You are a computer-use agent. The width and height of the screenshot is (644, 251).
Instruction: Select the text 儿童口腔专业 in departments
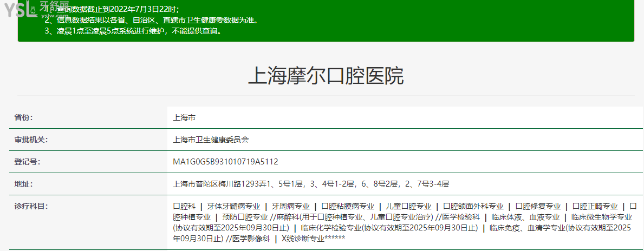tap(408, 206)
